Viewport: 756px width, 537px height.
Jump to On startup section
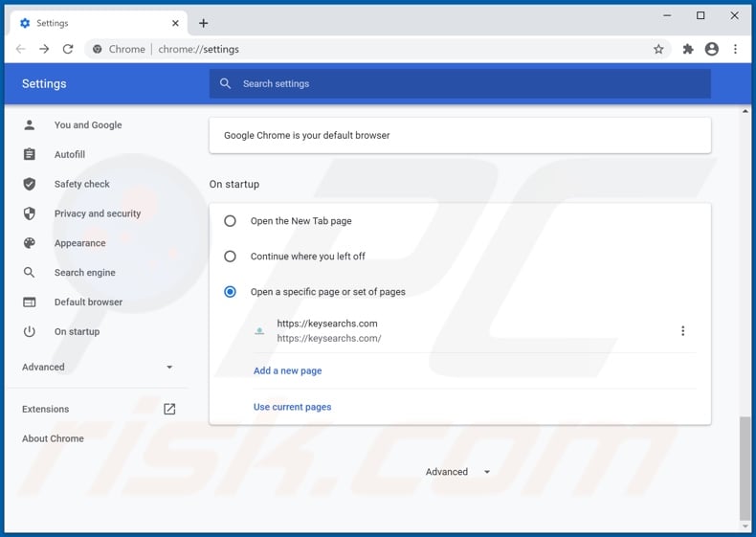click(x=77, y=331)
